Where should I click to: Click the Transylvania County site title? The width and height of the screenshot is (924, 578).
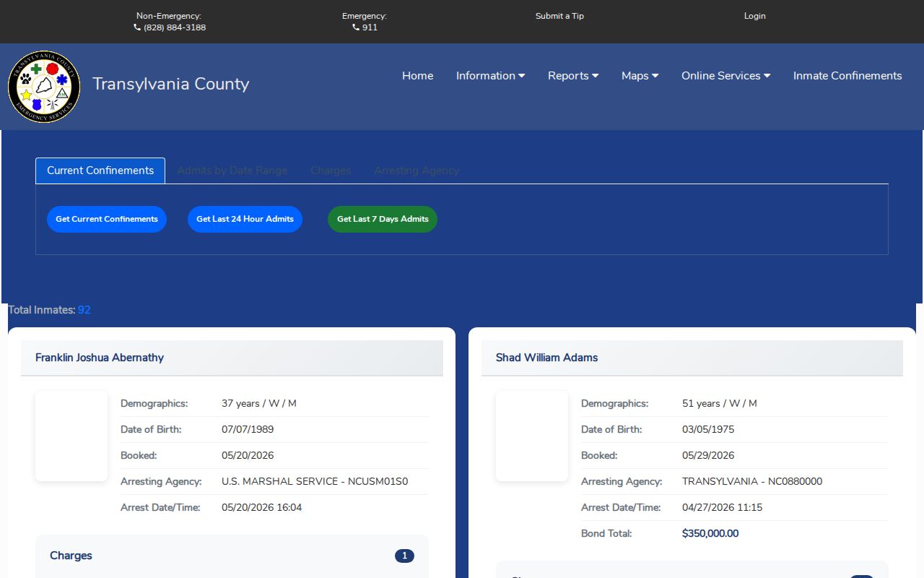[x=171, y=84]
